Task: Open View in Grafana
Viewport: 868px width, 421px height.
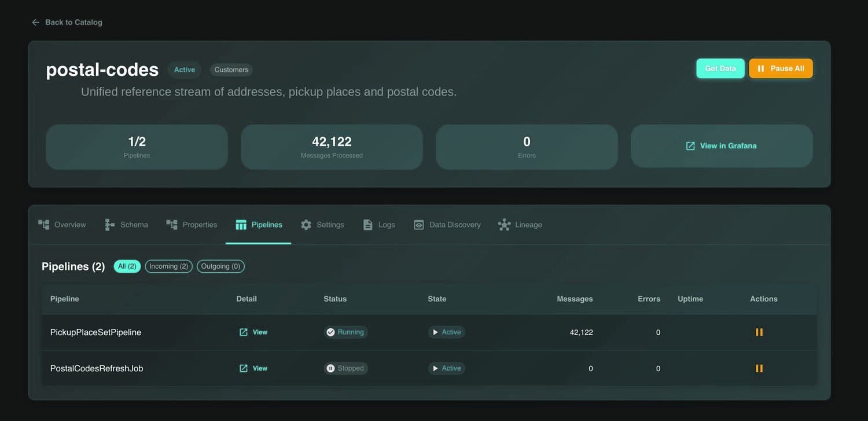Action: coord(722,146)
